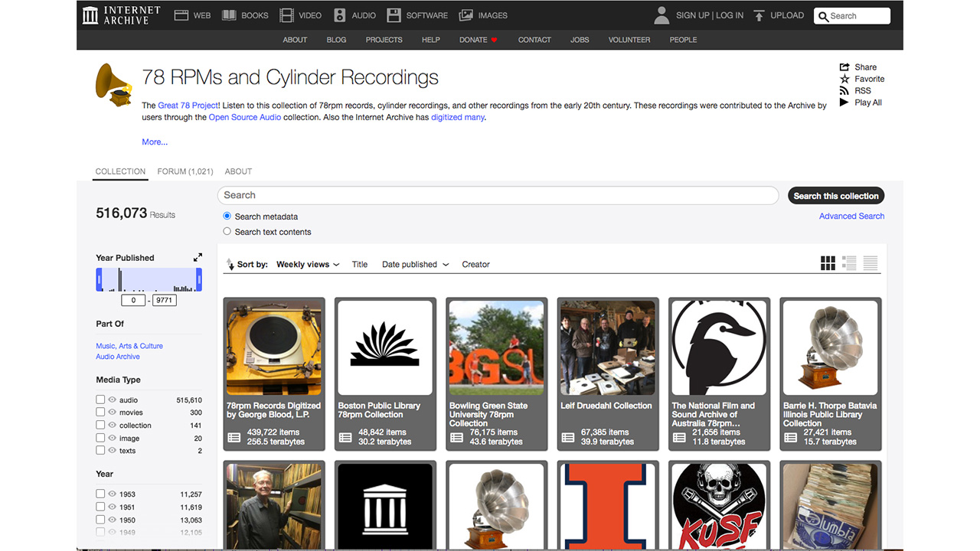980x551 pixels.
Task: Click left handle of Year Published slider
Action: 99,279
